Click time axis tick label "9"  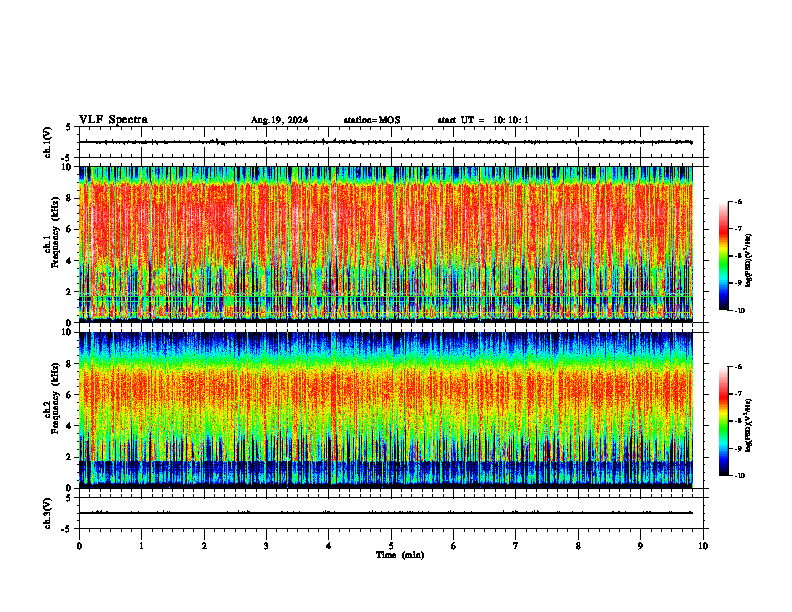(x=640, y=546)
